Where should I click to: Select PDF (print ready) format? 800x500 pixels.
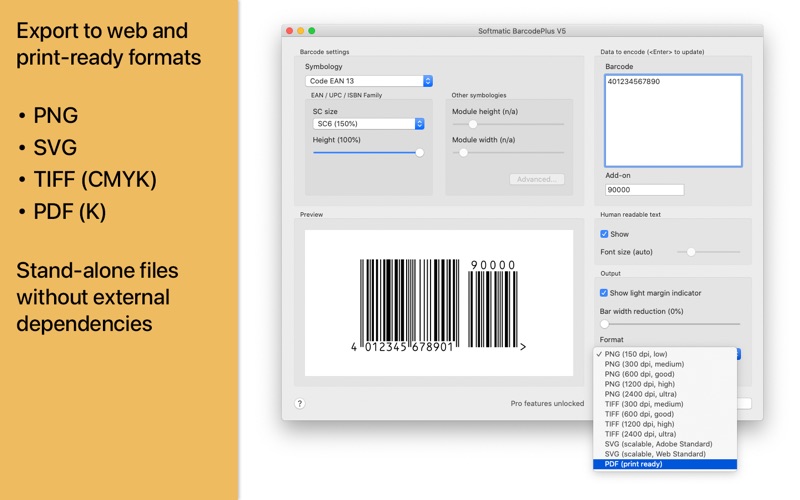coord(665,464)
